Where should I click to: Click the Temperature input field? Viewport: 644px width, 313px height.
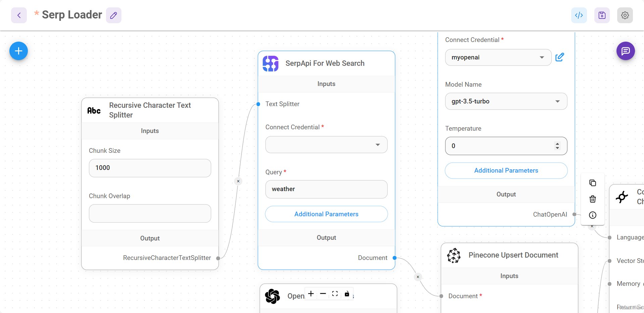[506, 146]
